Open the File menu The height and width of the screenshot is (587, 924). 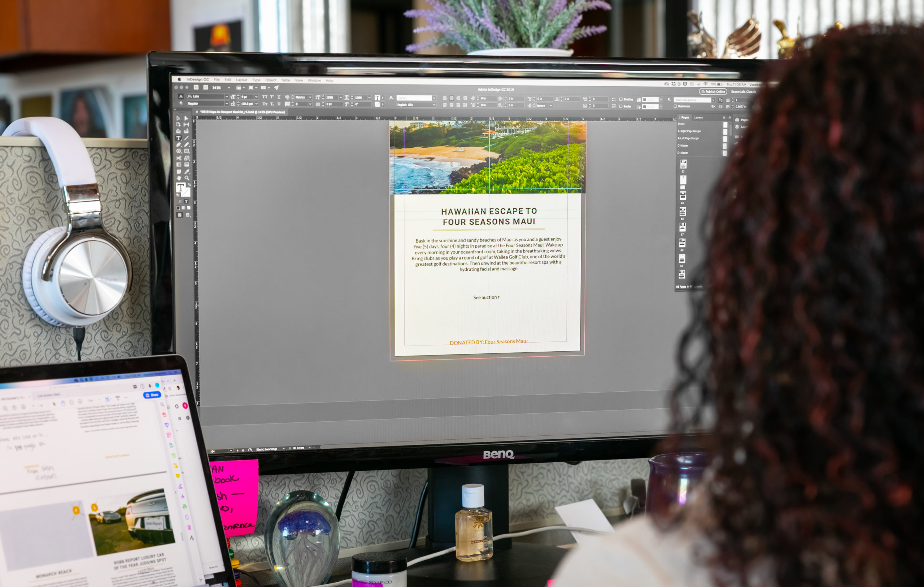point(217,80)
